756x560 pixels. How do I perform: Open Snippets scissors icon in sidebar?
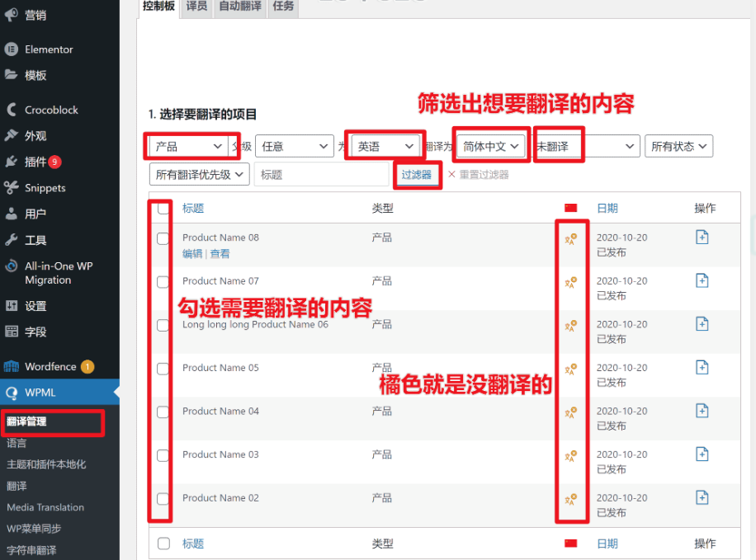point(11,187)
